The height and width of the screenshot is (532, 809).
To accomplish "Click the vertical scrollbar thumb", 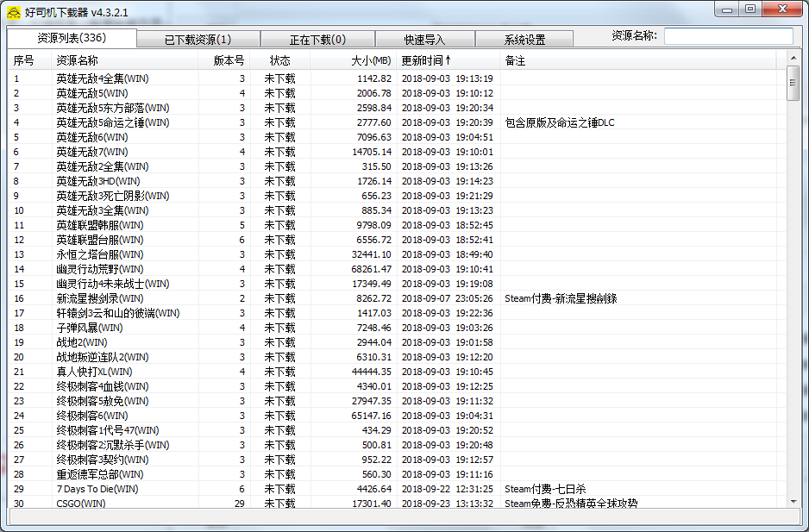I will 793,83.
